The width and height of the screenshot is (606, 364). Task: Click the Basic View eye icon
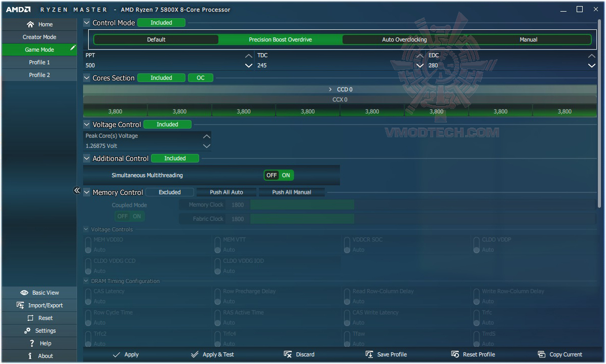(24, 293)
